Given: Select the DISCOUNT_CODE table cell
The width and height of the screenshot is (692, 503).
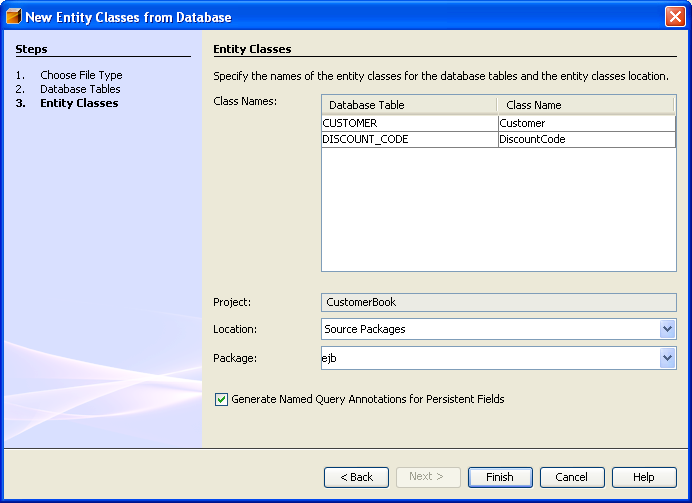Looking at the screenshot, I should click(x=410, y=139).
